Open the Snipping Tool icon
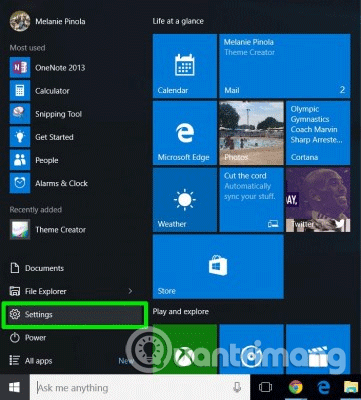Image resolution: width=361 pixels, height=400 pixels. [20, 114]
